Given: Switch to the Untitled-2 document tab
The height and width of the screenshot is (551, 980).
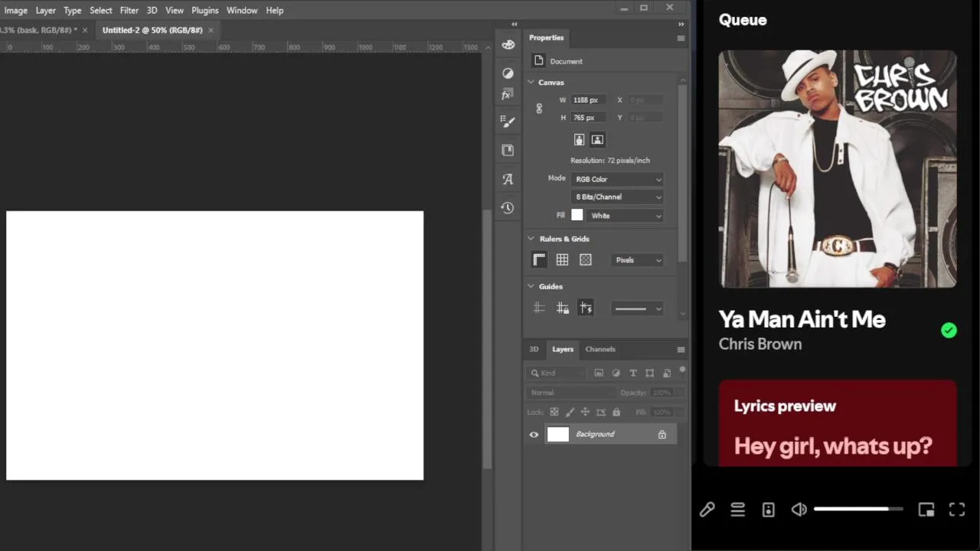Looking at the screenshot, I should [152, 30].
